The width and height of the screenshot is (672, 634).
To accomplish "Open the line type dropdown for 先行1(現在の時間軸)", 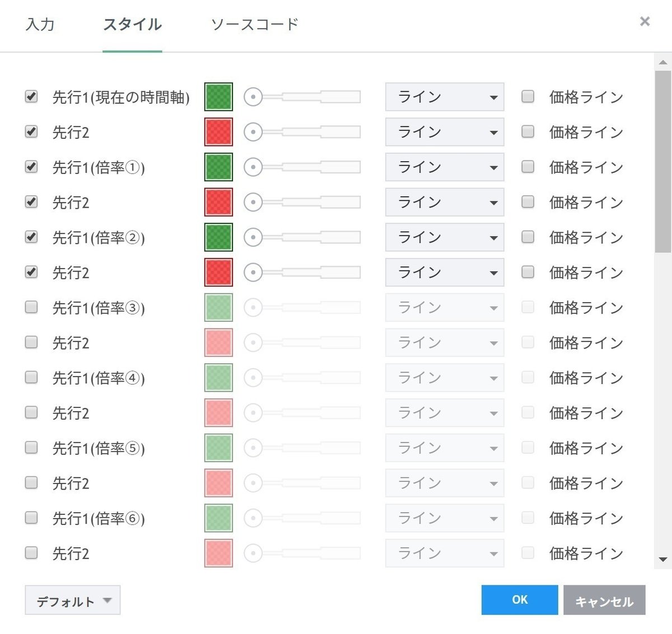I will [x=444, y=97].
